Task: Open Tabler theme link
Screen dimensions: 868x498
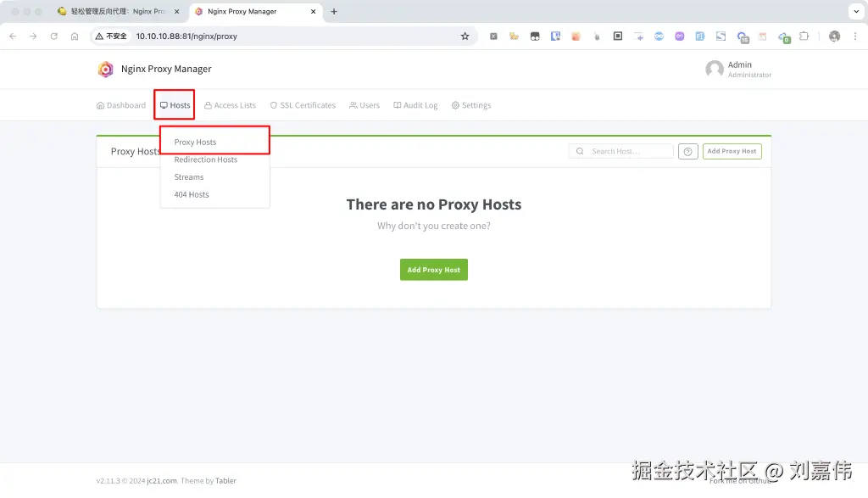Action: (x=225, y=481)
